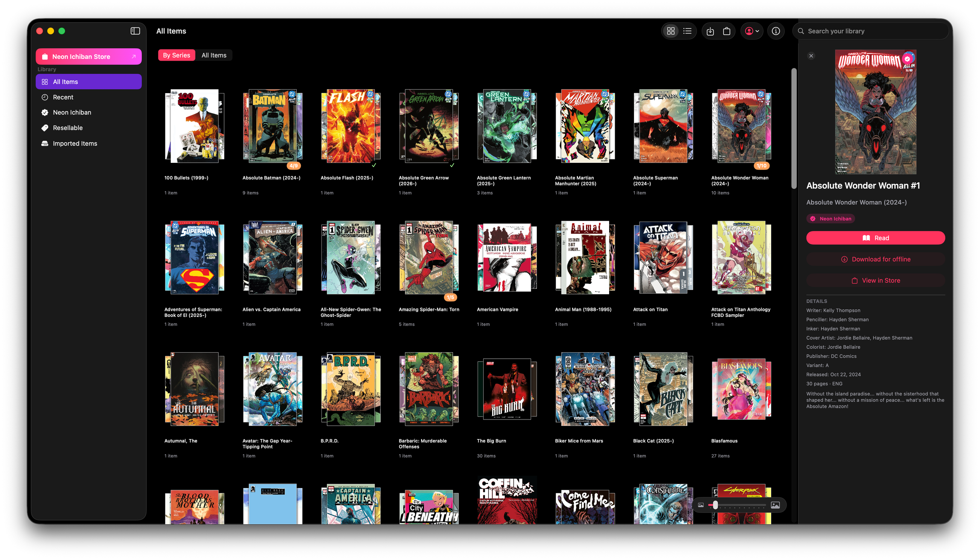The image size is (980, 560).
Task: Click "Released: Oct 22, 2024" detail text
Action: (x=833, y=374)
